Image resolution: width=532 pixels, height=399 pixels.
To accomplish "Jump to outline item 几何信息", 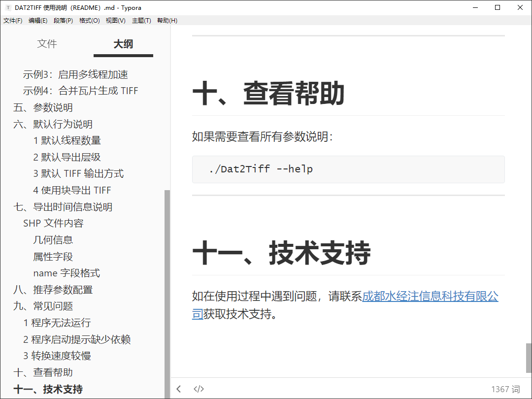I will click(53, 240).
